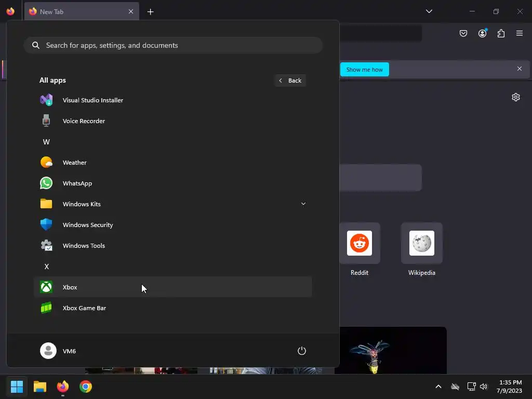Launch Voice Recorder from the app list
The width and height of the screenshot is (532, 399).
click(172, 121)
